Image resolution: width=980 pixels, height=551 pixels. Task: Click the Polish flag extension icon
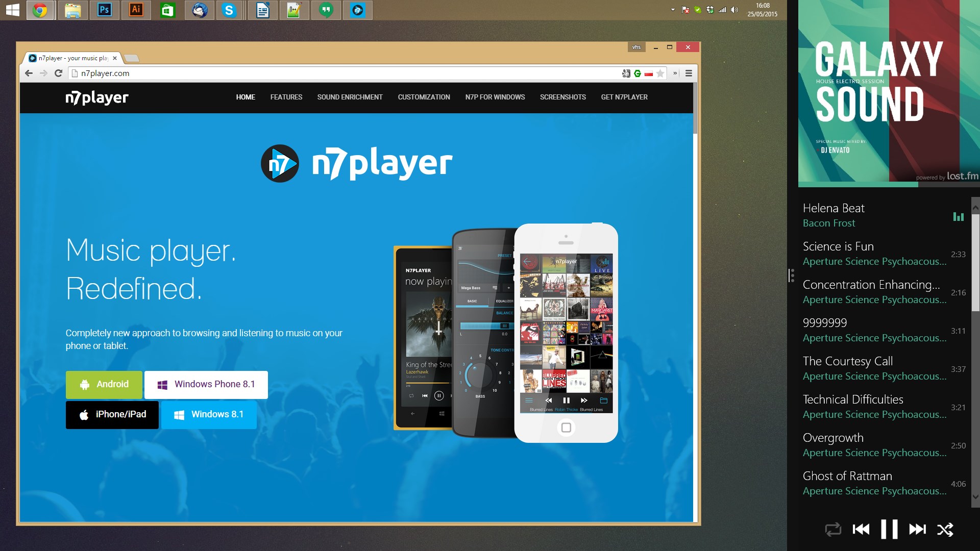coord(649,73)
